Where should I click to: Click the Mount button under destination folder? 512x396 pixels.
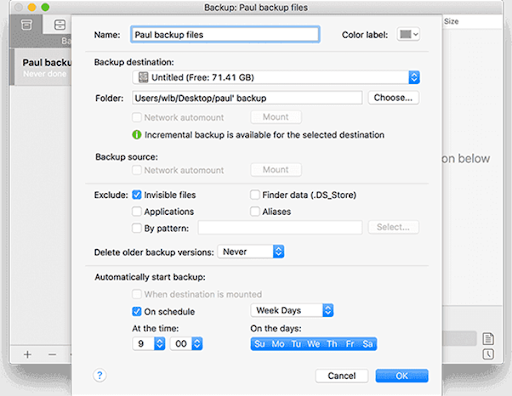[x=276, y=117]
